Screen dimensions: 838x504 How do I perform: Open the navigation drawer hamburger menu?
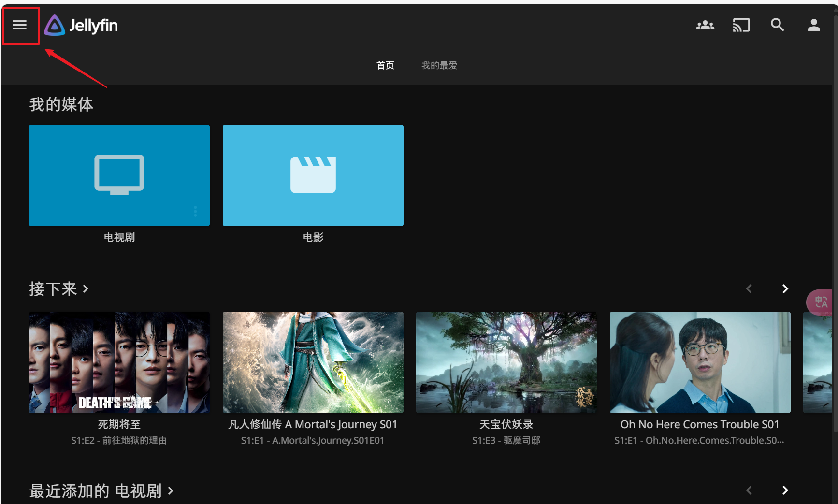(20, 25)
